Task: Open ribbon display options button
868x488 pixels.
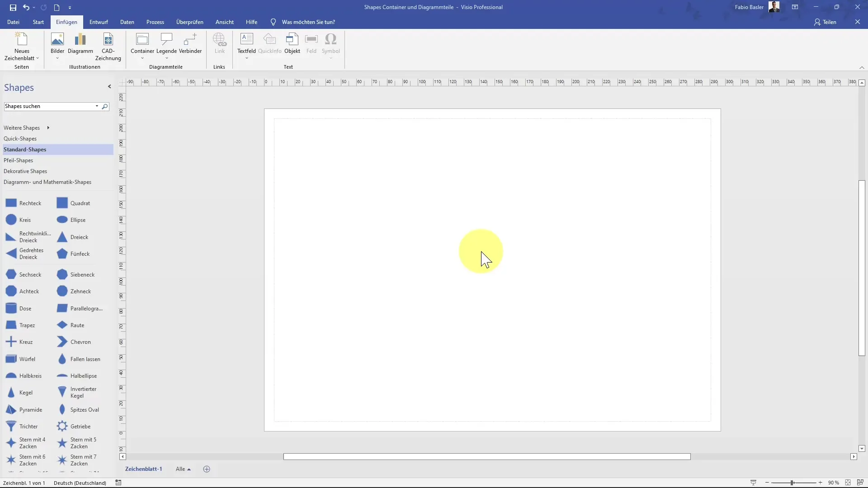Action: (795, 7)
